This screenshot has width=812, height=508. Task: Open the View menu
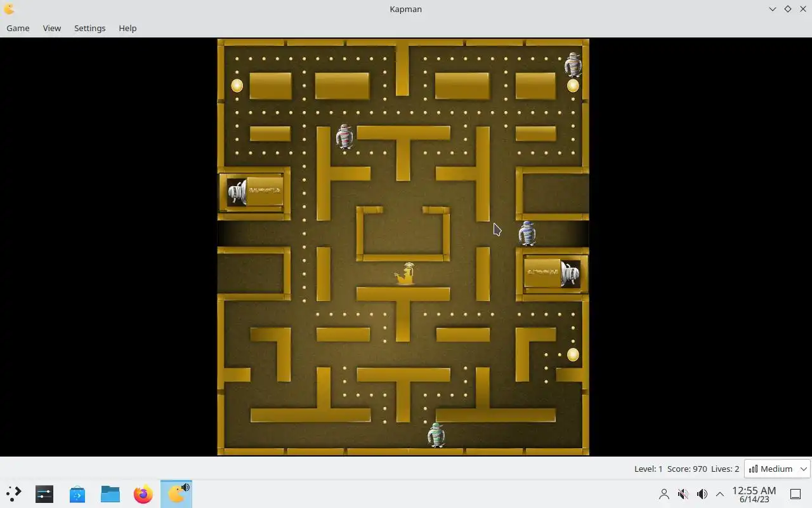point(52,28)
